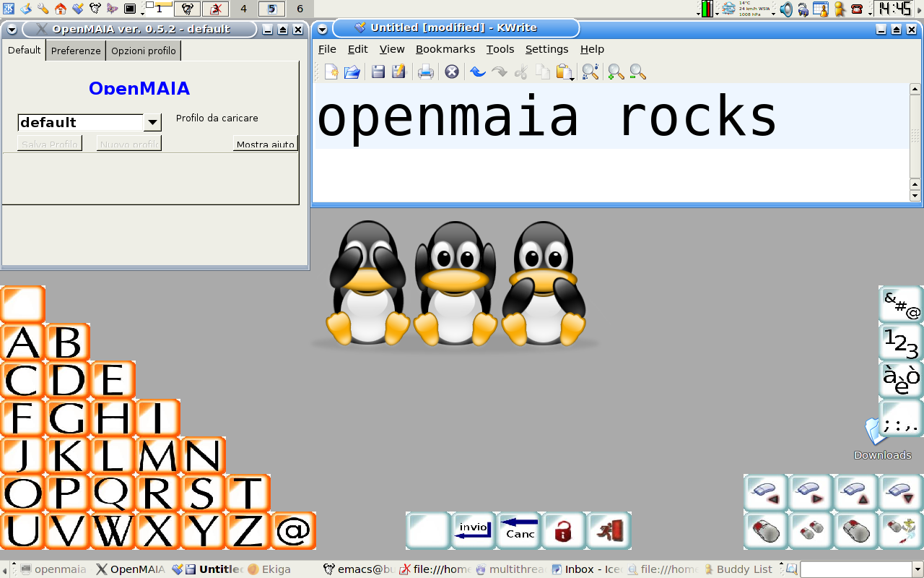
Task: Click the Buddy List taskbar entry
Action: pyautogui.click(x=738, y=569)
